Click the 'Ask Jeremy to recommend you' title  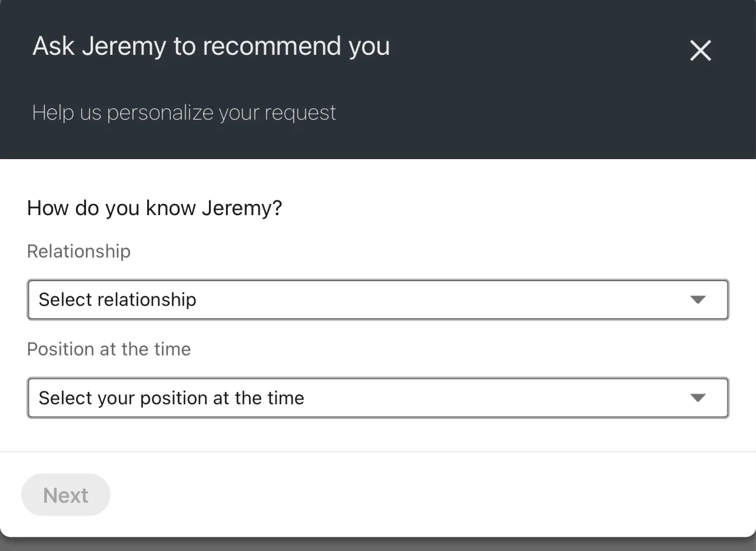pyautogui.click(x=211, y=46)
